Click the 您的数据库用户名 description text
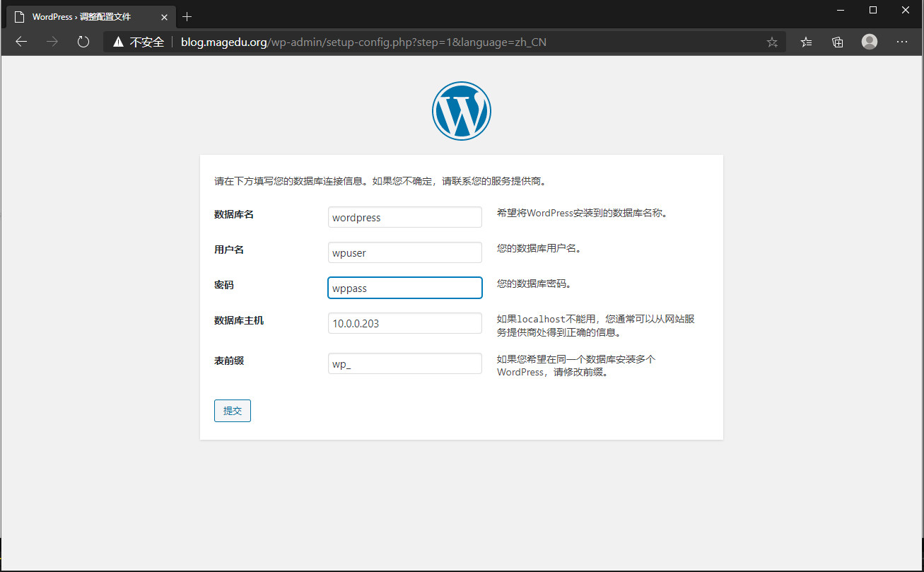Image resolution: width=924 pixels, height=572 pixels. point(539,249)
